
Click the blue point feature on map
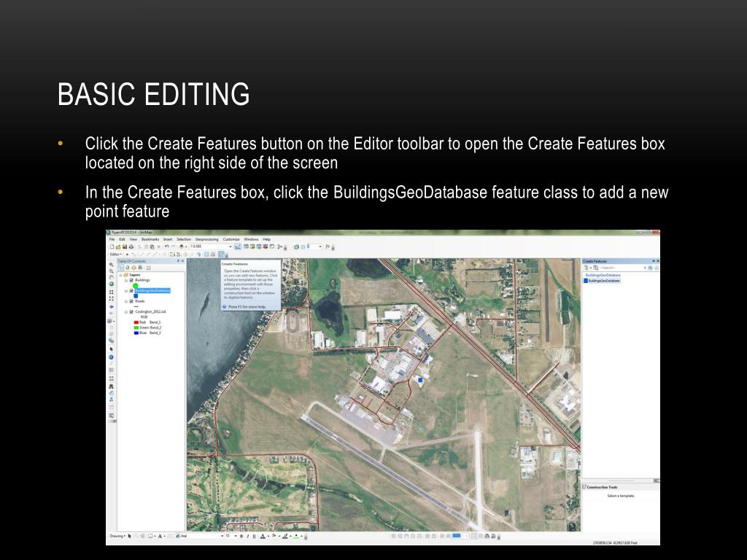point(419,379)
